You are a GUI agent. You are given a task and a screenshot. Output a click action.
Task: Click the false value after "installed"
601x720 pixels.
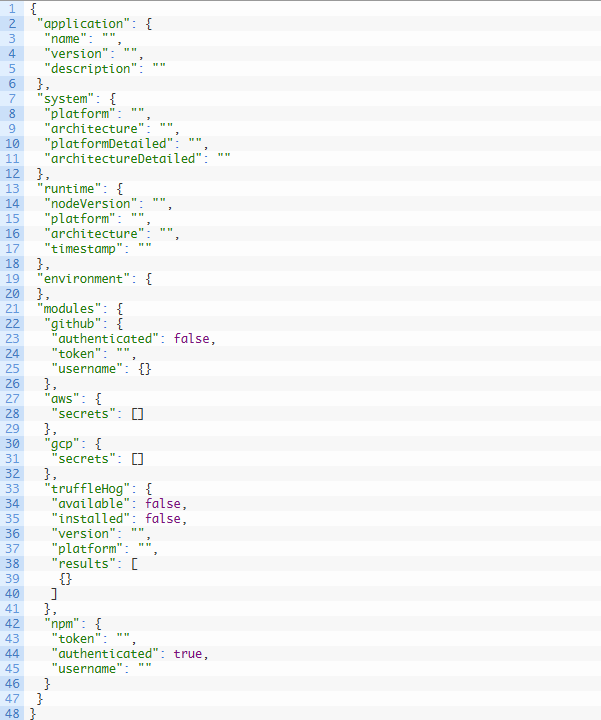[163, 518]
